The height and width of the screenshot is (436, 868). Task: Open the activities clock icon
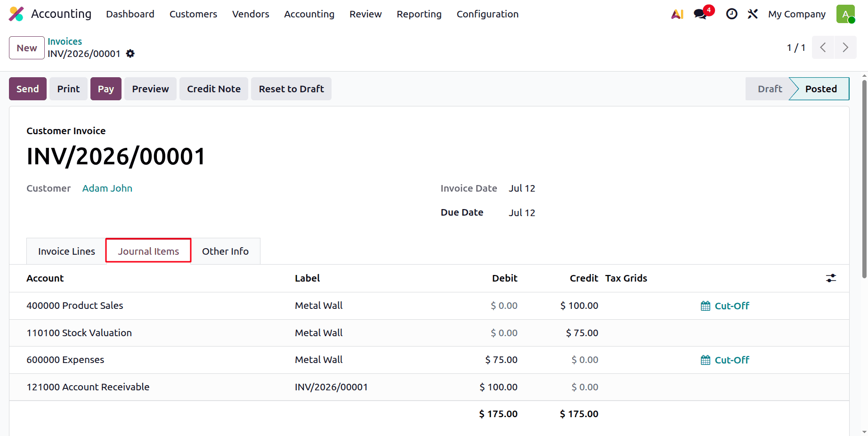coord(731,14)
